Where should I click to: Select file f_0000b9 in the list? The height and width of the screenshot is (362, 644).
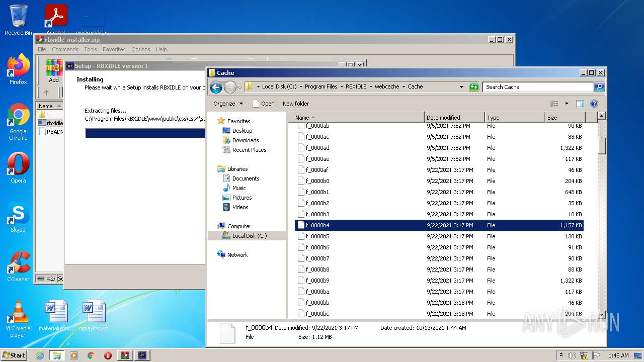click(439, 281)
